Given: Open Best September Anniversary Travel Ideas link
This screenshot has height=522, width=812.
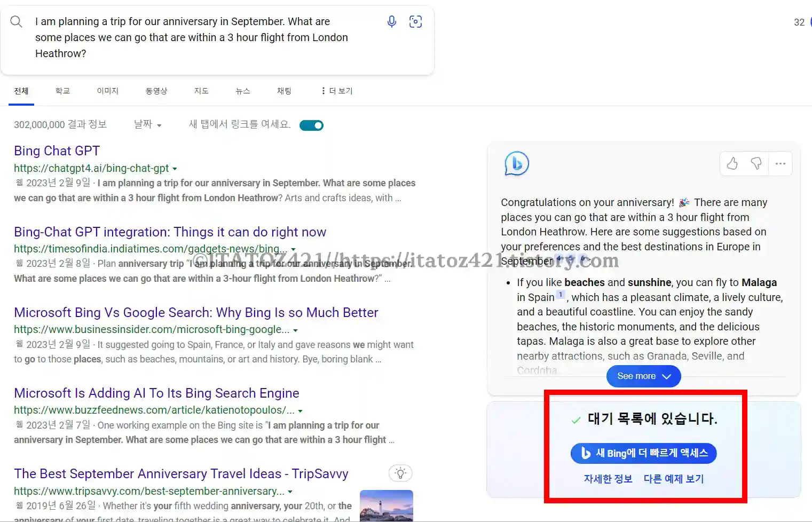Looking at the screenshot, I should click(x=181, y=473).
